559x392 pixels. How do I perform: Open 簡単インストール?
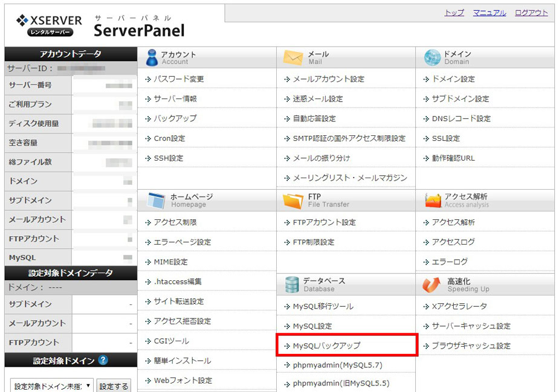pos(182,361)
